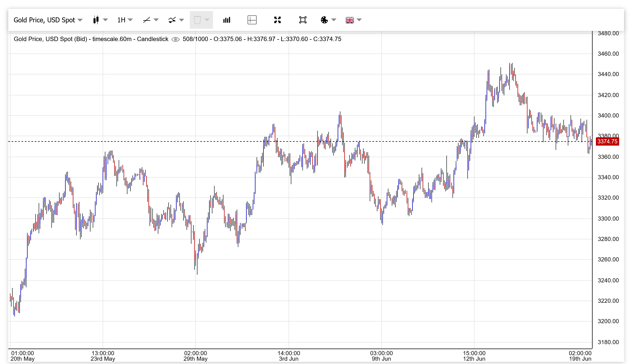629x364 pixels.
Task: Toggle series visibility with the eye icon
Action: click(x=175, y=39)
